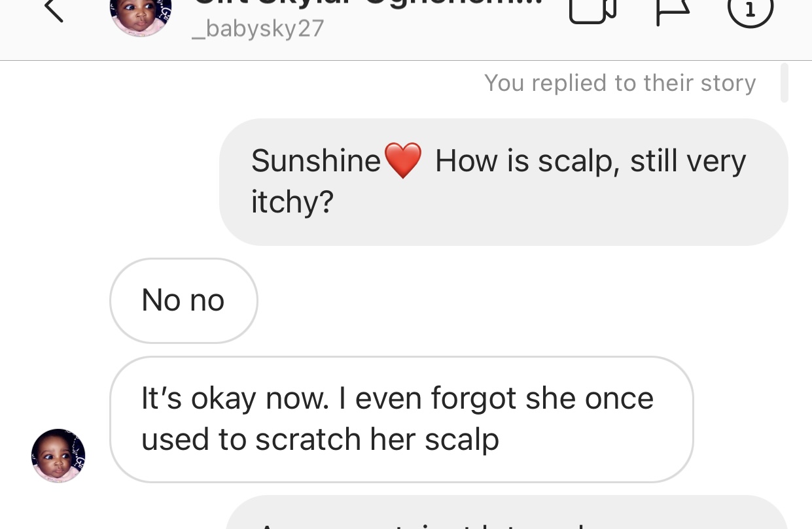
Task: Tap "itchy?" in the sent message
Action: point(292,202)
